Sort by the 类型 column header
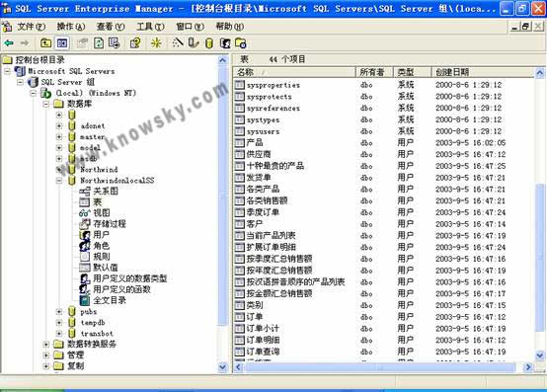This screenshot has height=392, width=547. click(413, 72)
